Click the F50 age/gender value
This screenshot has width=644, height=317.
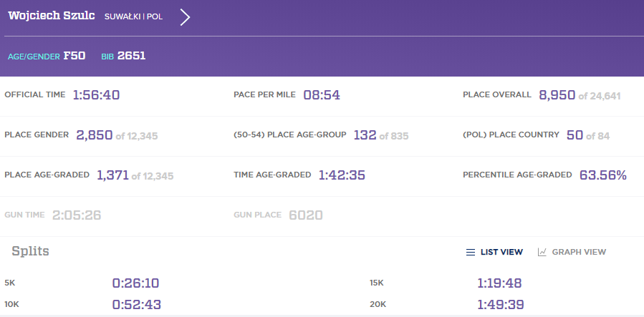click(x=75, y=55)
